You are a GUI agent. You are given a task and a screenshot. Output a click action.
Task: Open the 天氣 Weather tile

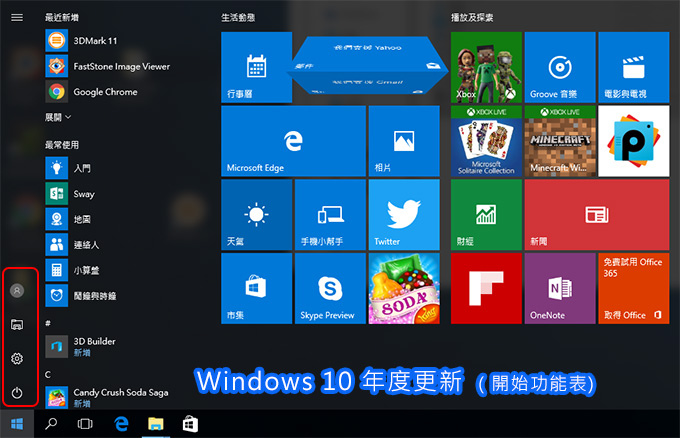click(x=256, y=215)
